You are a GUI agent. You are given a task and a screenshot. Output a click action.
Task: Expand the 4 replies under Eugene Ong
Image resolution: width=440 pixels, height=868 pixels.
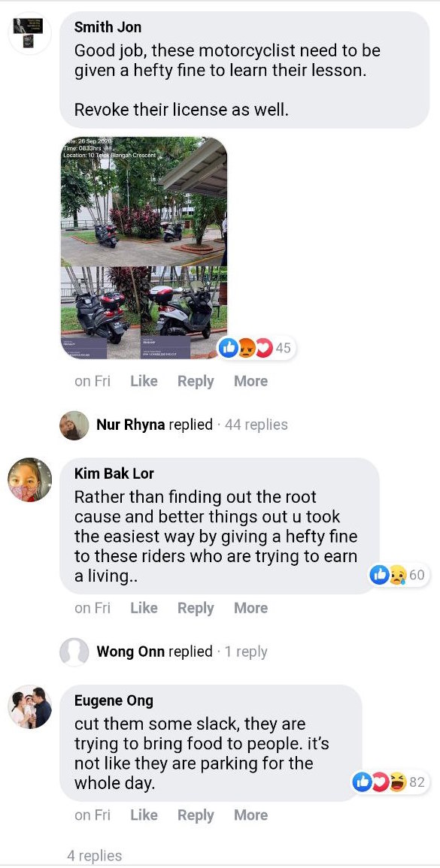tap(94, 855)
